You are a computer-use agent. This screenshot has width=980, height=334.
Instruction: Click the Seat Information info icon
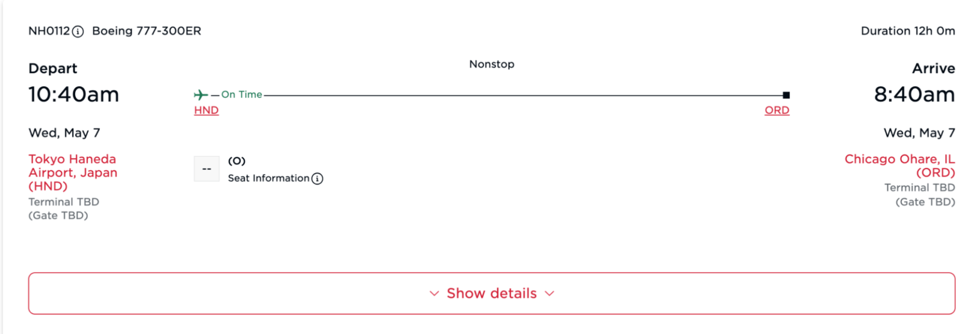(317, 178)
